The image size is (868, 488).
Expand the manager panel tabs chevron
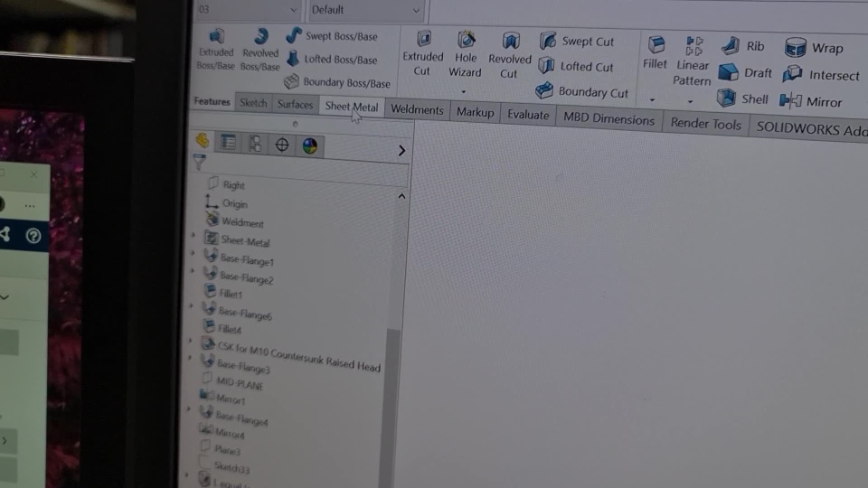click(x=401, y=151)
